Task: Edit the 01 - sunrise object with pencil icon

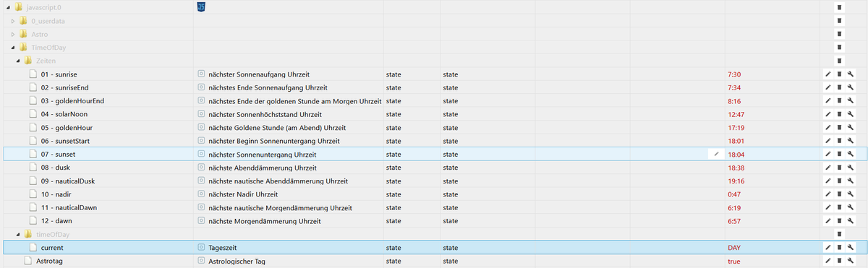Action: pyautogui.click(x=827, y=74)
